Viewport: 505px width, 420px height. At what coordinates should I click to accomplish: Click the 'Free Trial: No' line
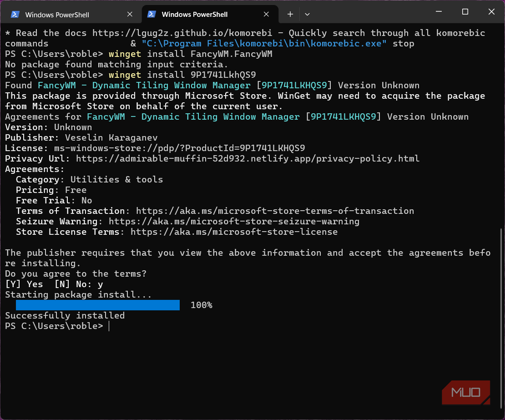54,201
